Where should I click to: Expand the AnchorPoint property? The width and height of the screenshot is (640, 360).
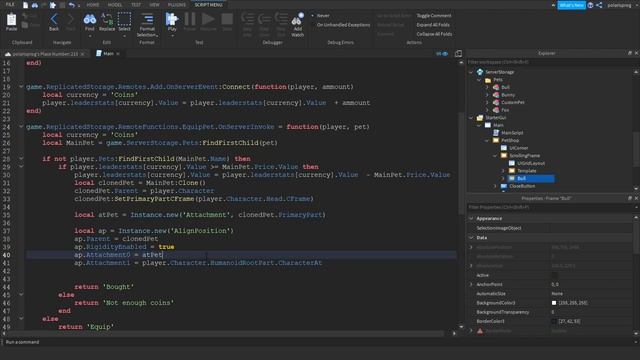pyautogui.click(x=471, y=284)
